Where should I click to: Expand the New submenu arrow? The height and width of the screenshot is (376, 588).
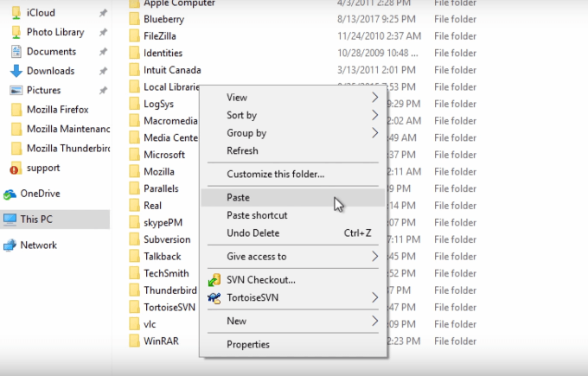tap(374, 321)
